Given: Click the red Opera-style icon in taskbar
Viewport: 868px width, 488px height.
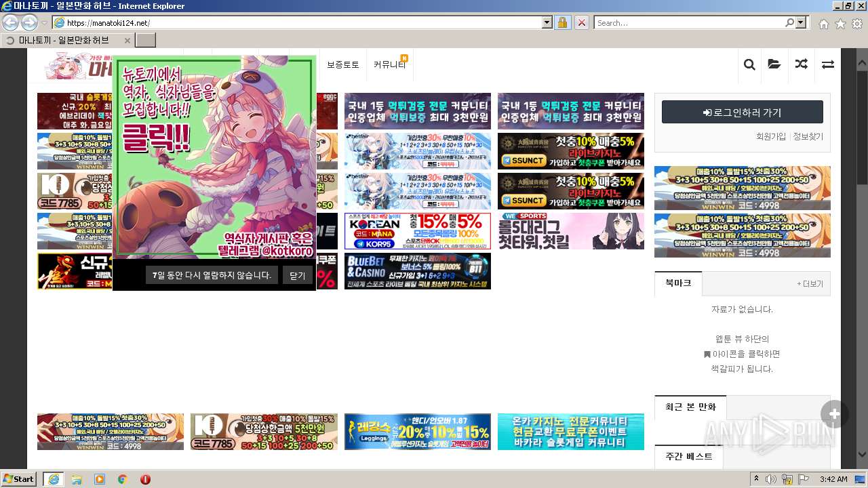Looking at the screenshot, I should 145,479.
